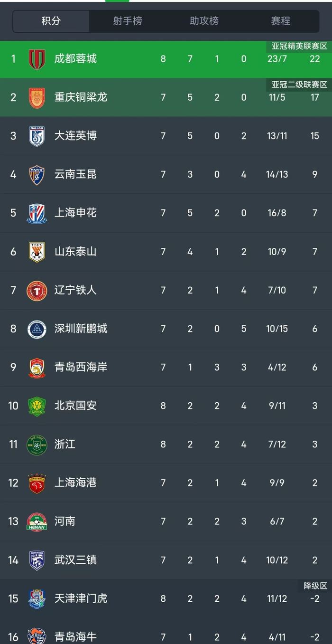
Task: Click the 上海海港 team name
Action: (x=75, y=483)
